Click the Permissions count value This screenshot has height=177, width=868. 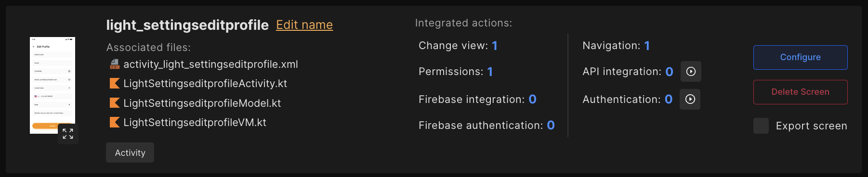tap(490, 72)
